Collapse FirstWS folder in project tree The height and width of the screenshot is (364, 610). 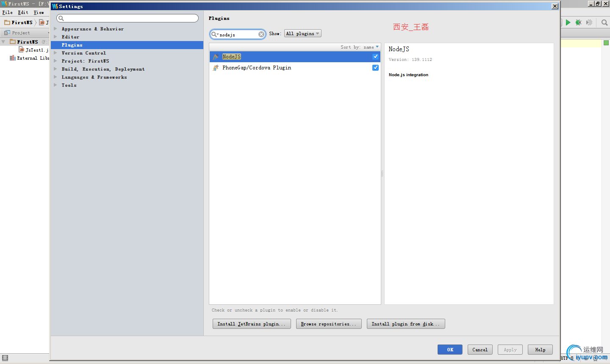pos(4,42)
